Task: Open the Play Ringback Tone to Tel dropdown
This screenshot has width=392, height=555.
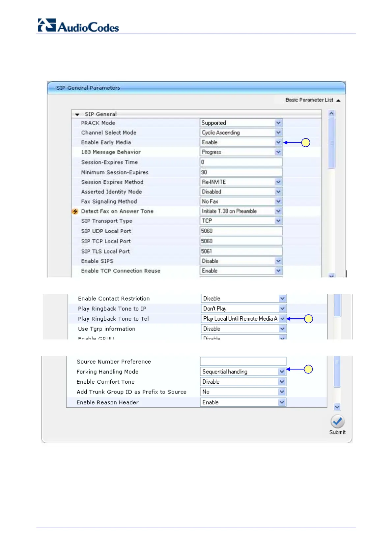Action: (282, 319)
